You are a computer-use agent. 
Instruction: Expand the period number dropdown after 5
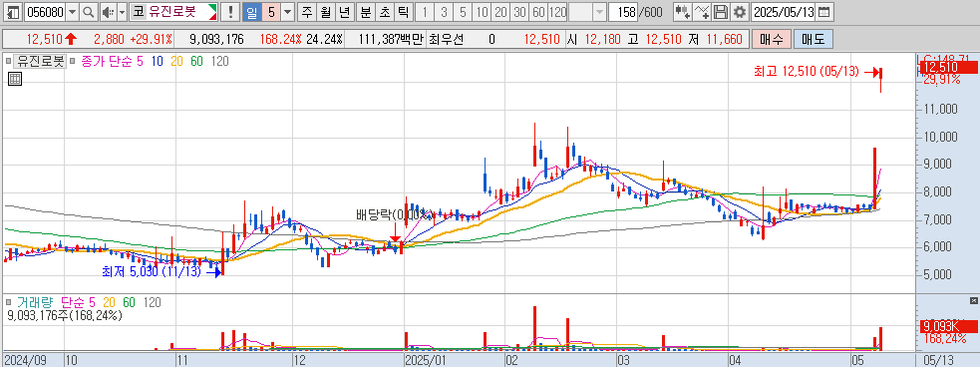[287, 11]
